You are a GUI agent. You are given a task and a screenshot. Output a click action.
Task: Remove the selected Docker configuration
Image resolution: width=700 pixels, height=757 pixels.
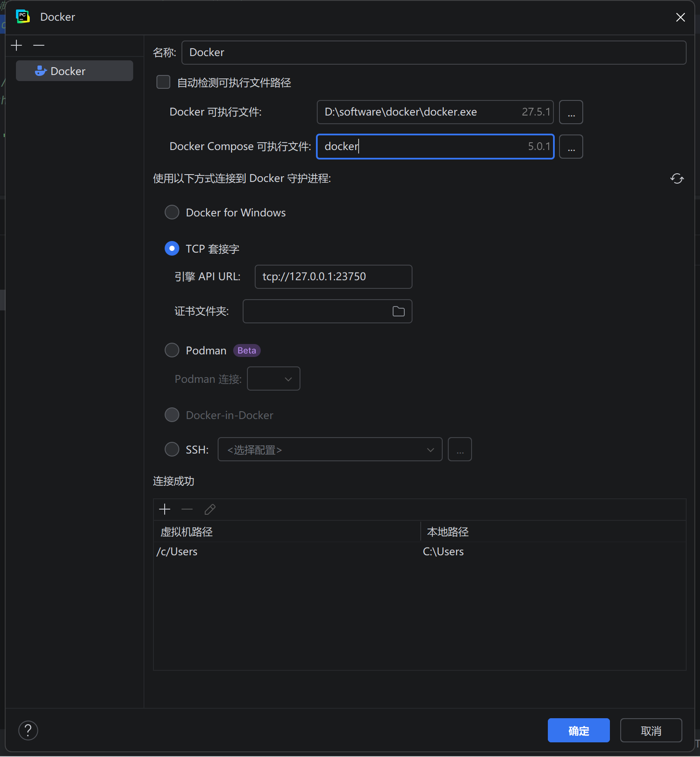[x=39, y=45]
